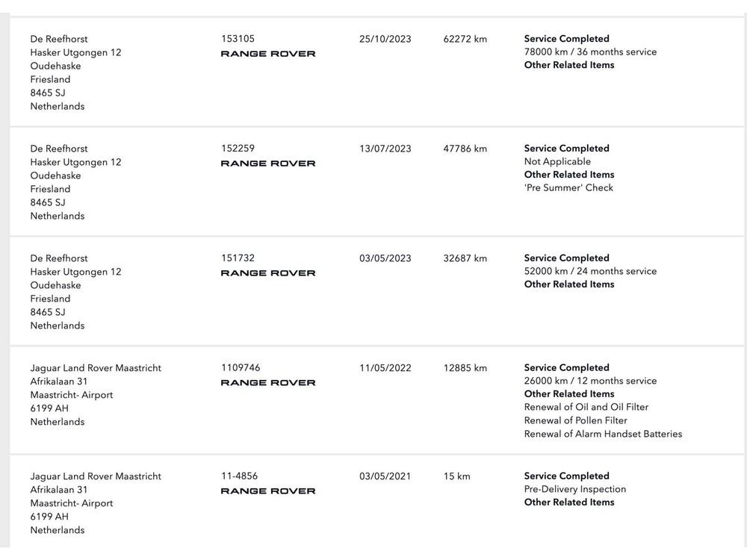Select the 13/07/2023 service date
This screenshot has height=560, width=747.
click(385, 149)
